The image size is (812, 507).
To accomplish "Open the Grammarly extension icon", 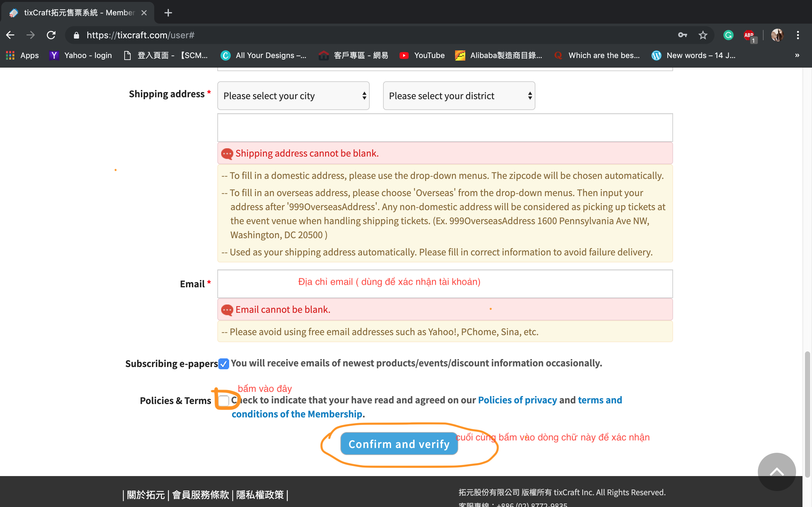I will click(728, 35).
